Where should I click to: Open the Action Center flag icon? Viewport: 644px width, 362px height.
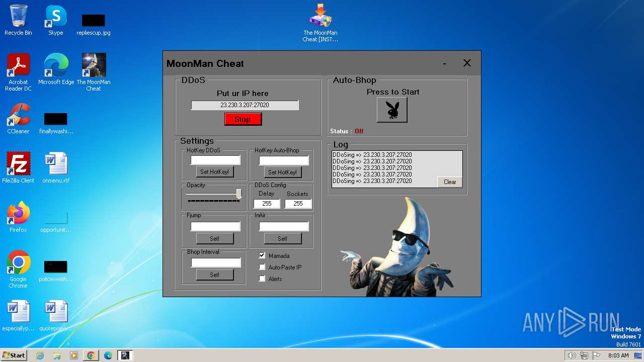pyautogui.click(x=596, y=355)
